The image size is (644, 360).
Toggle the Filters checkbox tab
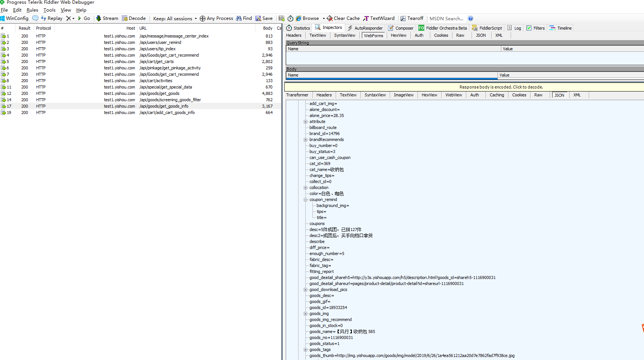click(535, 28)
